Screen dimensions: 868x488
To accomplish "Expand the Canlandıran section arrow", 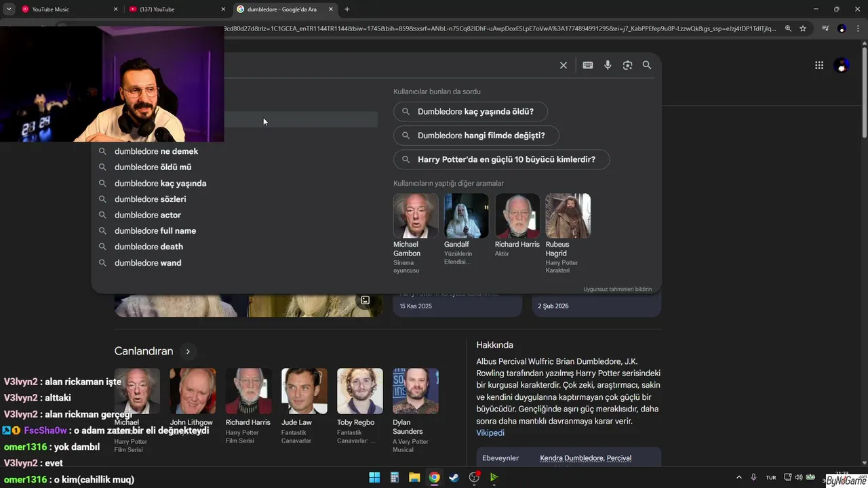I will click(x=188, y=351).
